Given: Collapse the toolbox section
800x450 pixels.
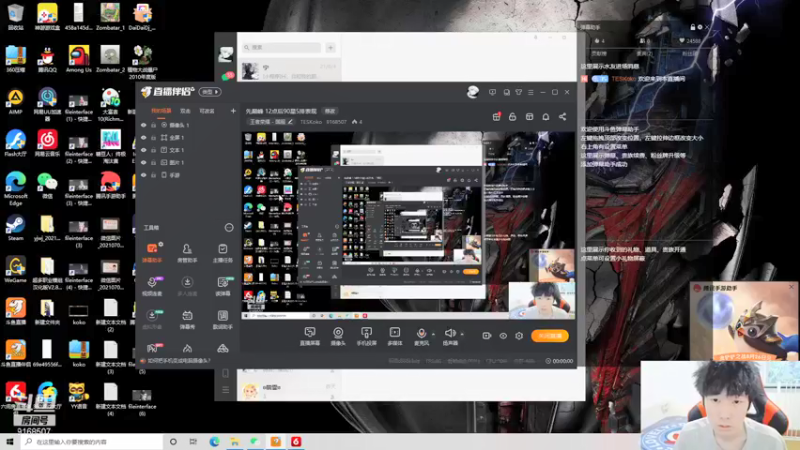Looking at the screenshot, I should point(229,228).
